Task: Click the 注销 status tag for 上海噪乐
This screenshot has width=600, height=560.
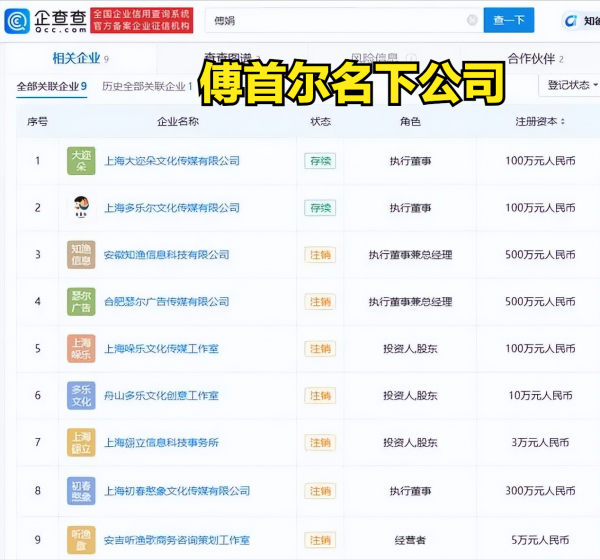Action: point(320,349)
